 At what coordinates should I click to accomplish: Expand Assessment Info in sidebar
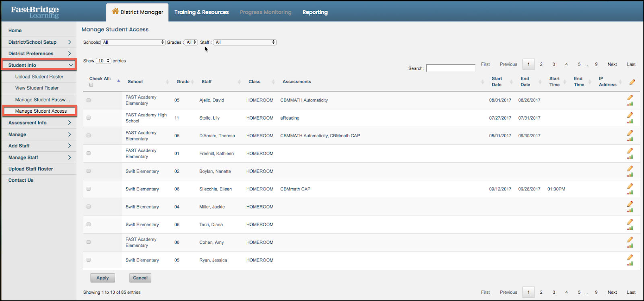tap(39, 123)
